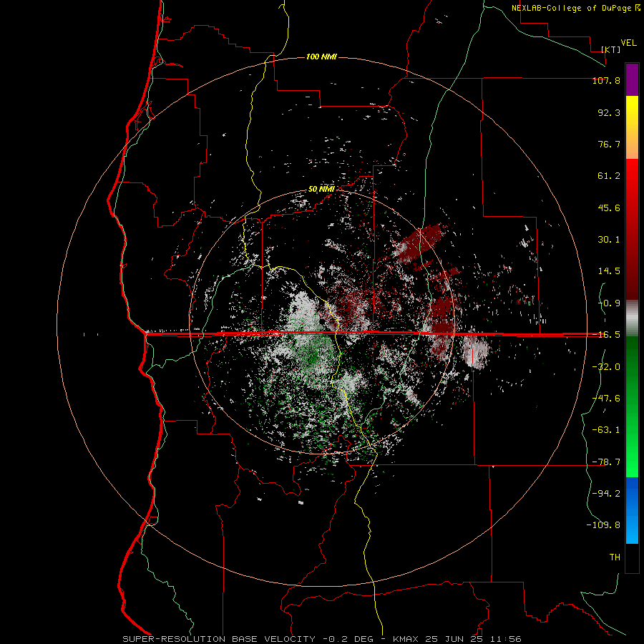Viewport: 644px width, 644px height.
Task: Select the 107.8 scale value
Action: [x=606, y=80]
